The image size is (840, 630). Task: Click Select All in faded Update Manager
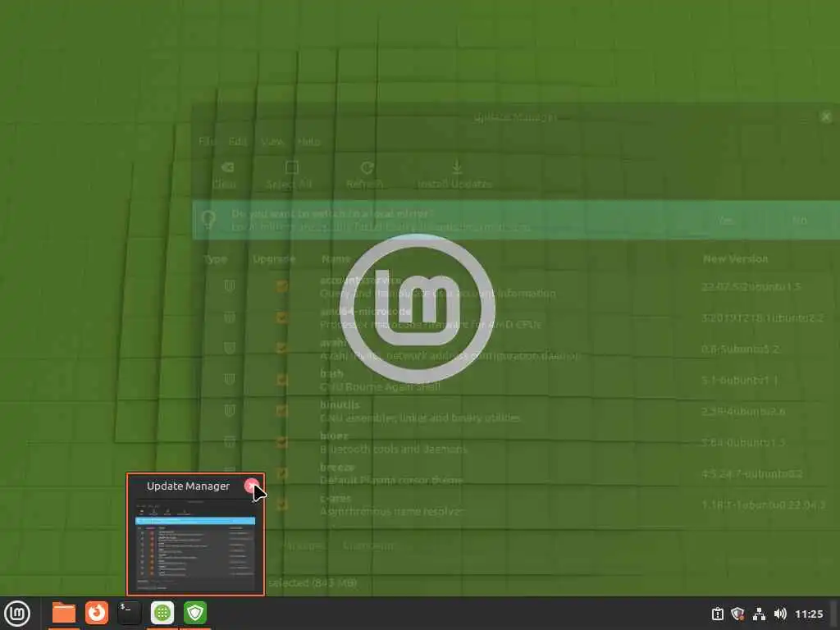290,176
